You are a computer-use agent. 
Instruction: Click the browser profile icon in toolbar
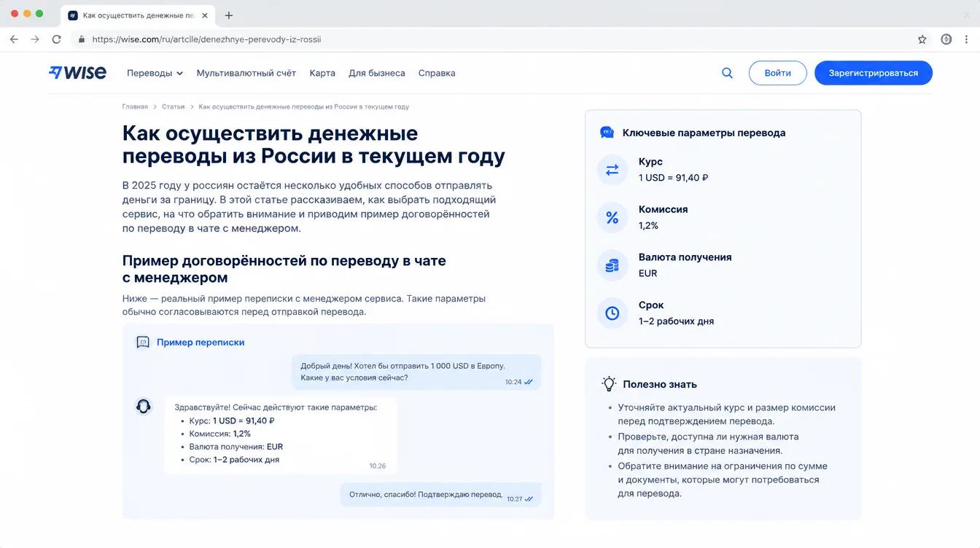(946, 39)
